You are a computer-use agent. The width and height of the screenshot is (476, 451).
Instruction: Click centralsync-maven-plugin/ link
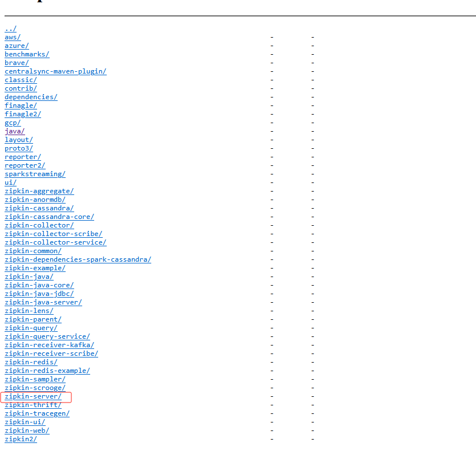[x=55, y=71]
